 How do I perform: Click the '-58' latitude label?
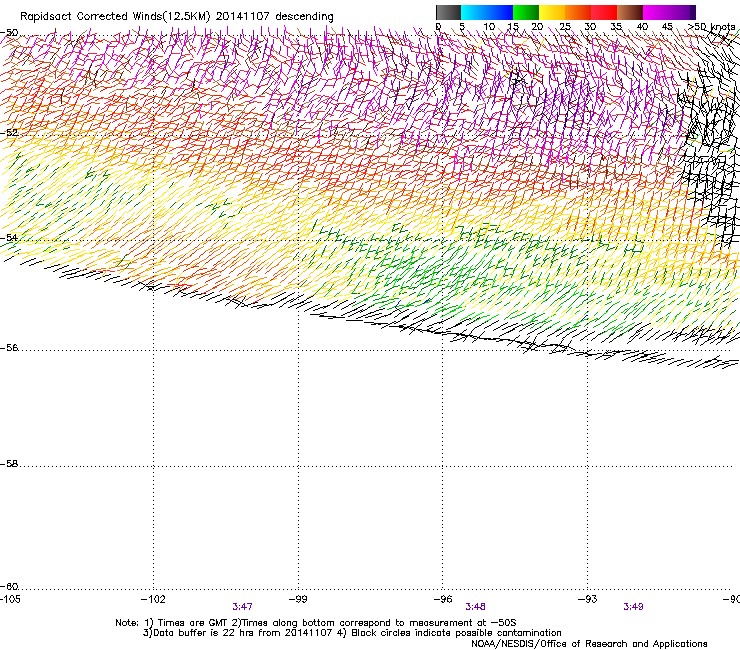click(9, 464)
